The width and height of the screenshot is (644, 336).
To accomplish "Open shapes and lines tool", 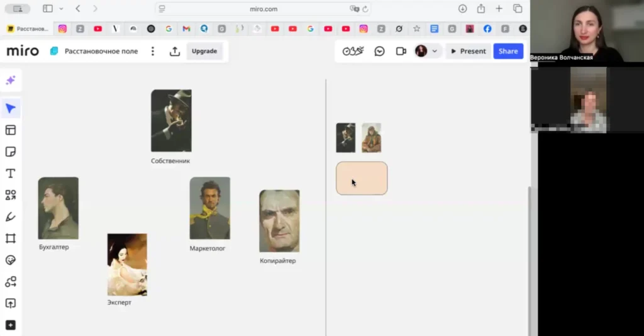I will (x=11, y=195).
